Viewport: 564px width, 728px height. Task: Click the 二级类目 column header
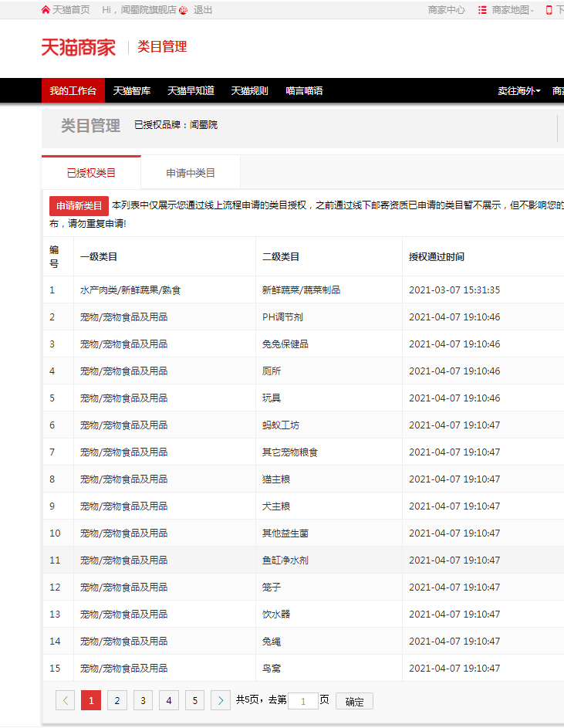pos(281,257)
